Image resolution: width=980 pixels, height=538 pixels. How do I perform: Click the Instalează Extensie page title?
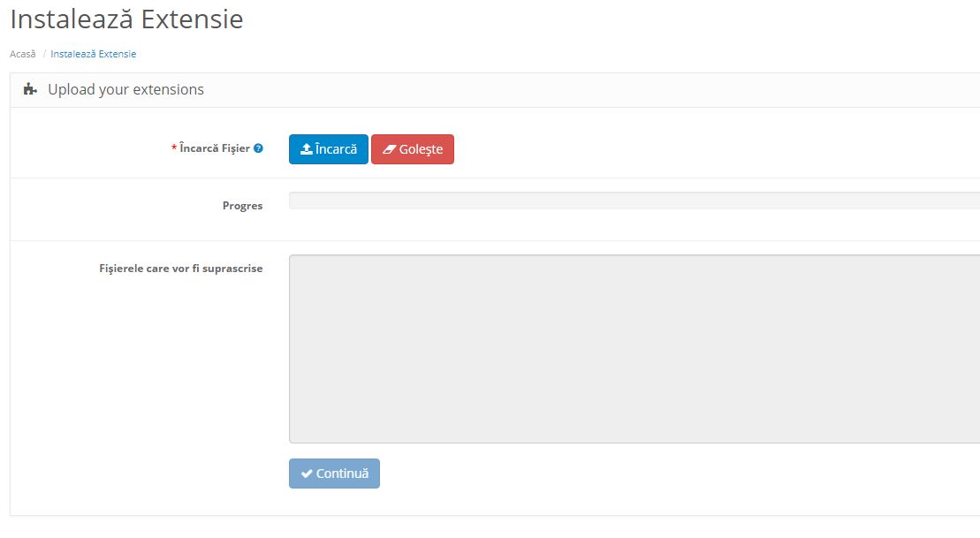tap(126, 19)
